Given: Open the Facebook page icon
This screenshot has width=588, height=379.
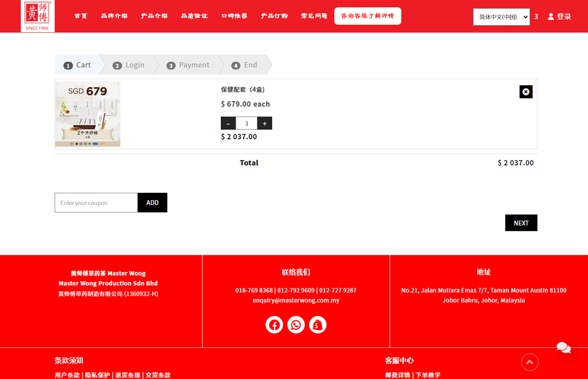Looking at the screenshot, I should [274, 325].
